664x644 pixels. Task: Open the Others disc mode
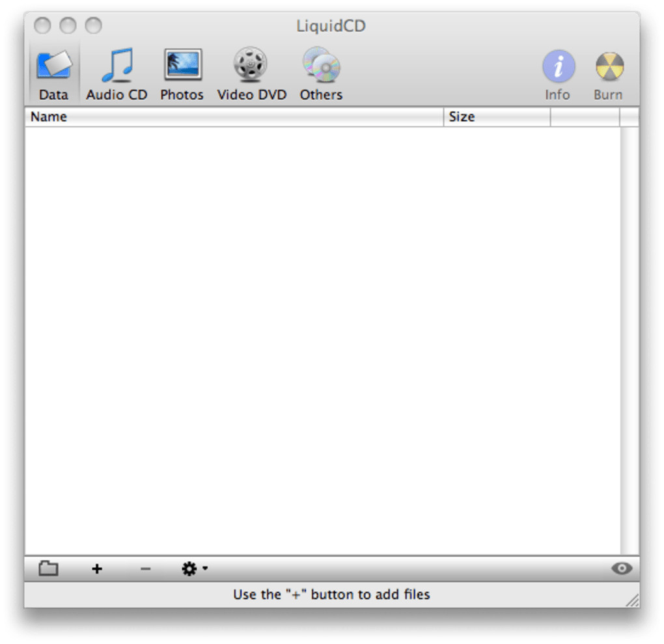coord(321,74)
